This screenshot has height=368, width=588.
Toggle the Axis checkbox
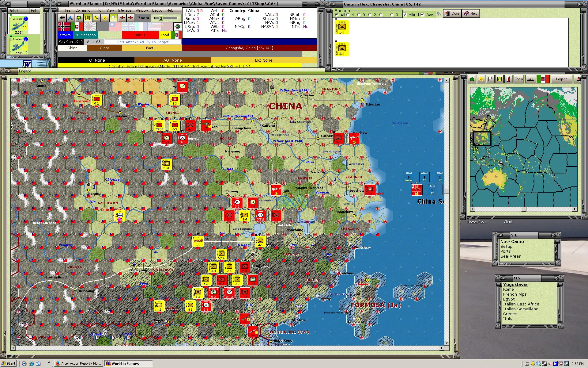423,14
